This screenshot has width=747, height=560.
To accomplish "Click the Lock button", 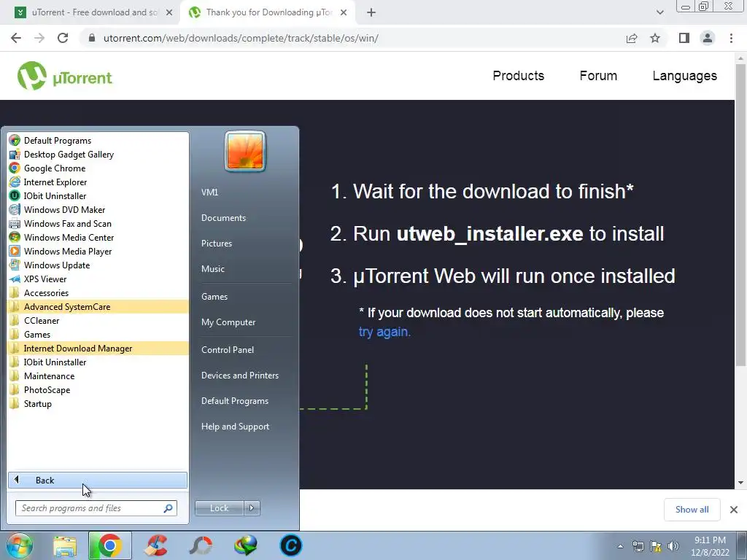I will point(220,508).
